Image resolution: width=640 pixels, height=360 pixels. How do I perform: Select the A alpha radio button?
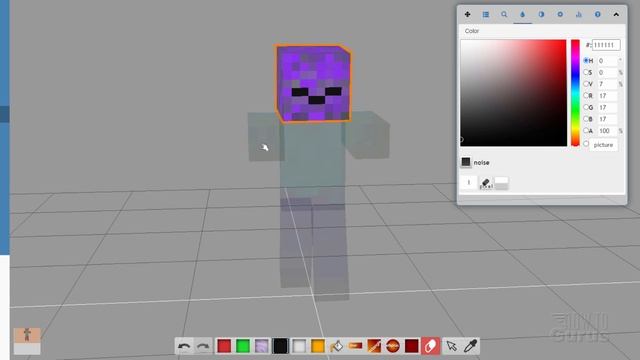pyautogui.click(x=586, y=131)
